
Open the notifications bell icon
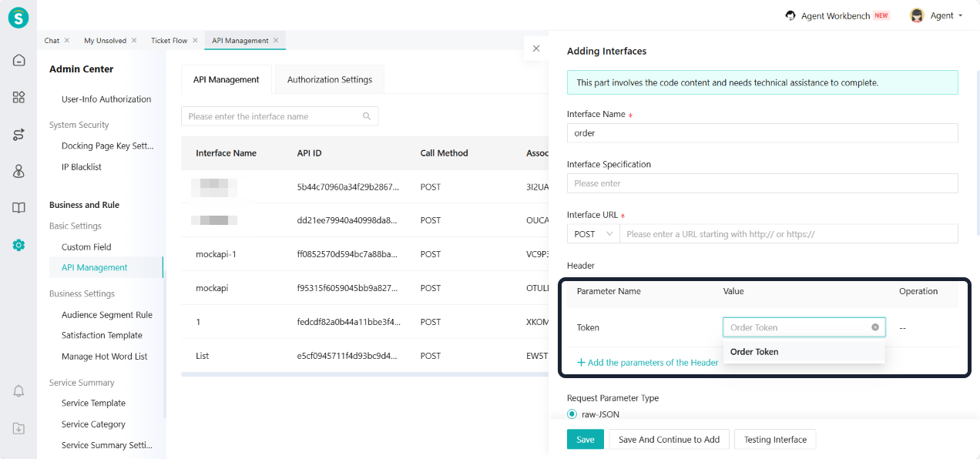pyautogui.click(x=18, y=391)
